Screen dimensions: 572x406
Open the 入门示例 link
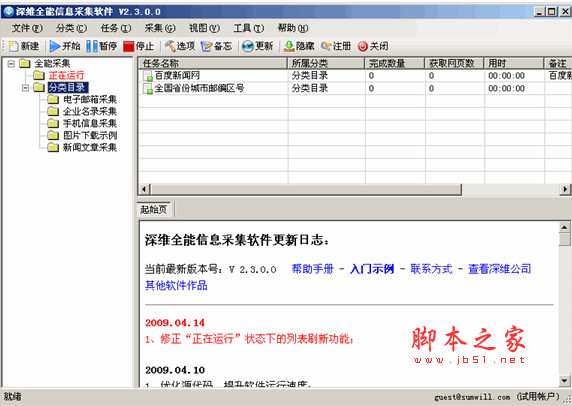[372, 269]
